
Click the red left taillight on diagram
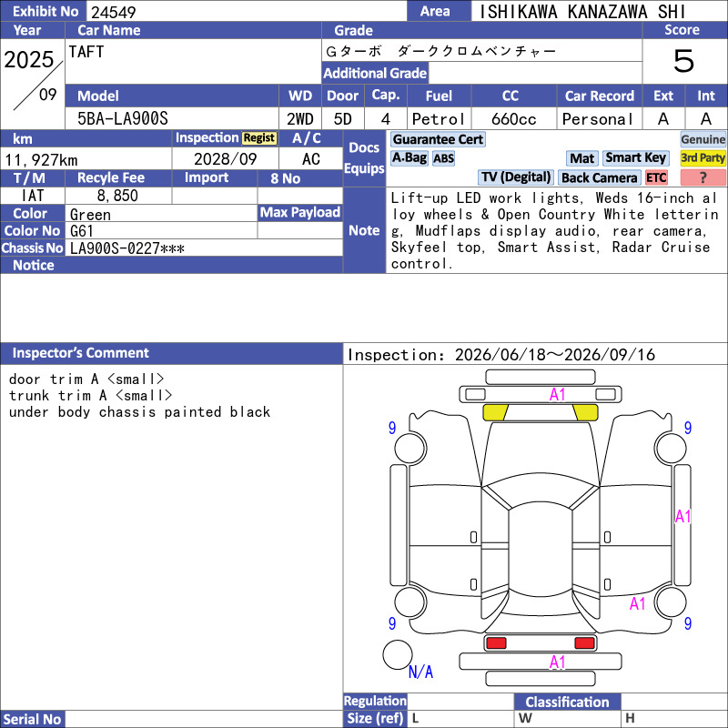coord(495,643)
